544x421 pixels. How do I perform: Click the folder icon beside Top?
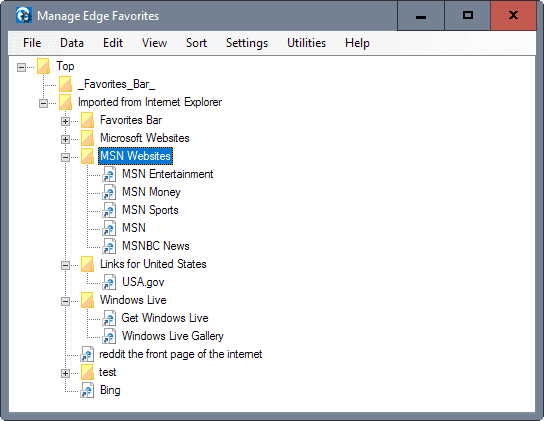point(43,66)
